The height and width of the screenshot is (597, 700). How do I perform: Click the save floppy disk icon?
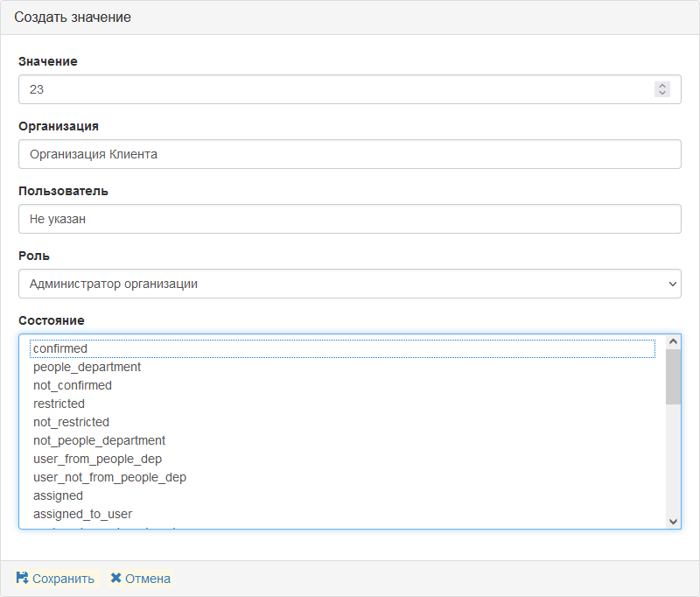pyautogui.click(x=22, y=578)
